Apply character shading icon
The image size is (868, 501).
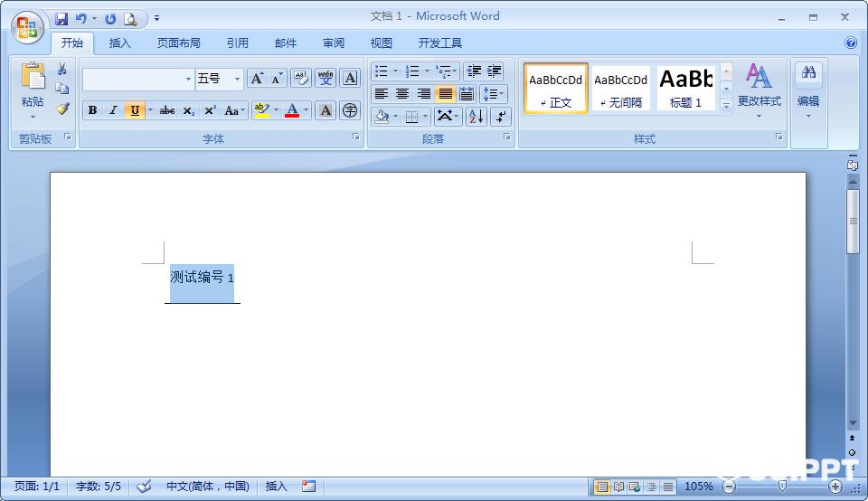(325, 110)
